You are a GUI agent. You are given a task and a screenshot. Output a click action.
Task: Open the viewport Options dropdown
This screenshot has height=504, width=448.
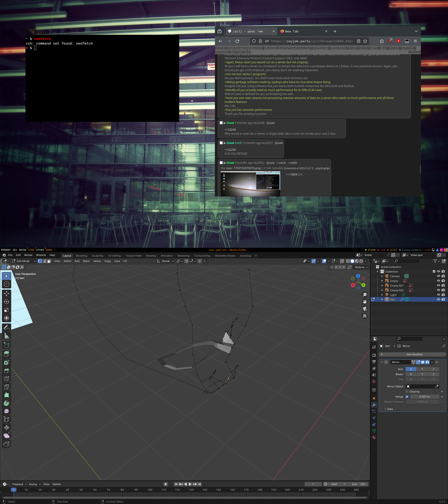pos(361,267)
